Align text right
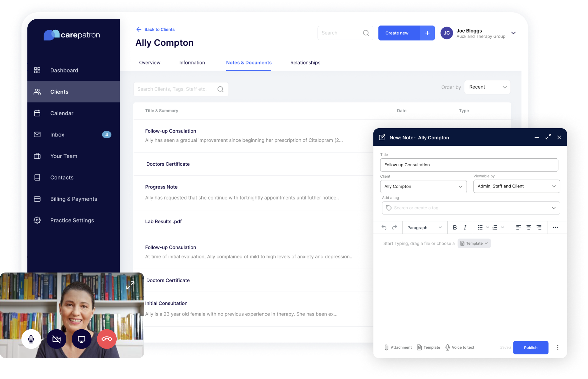The width and height of the screenshot is (588, 379). (x=539, y=227)
